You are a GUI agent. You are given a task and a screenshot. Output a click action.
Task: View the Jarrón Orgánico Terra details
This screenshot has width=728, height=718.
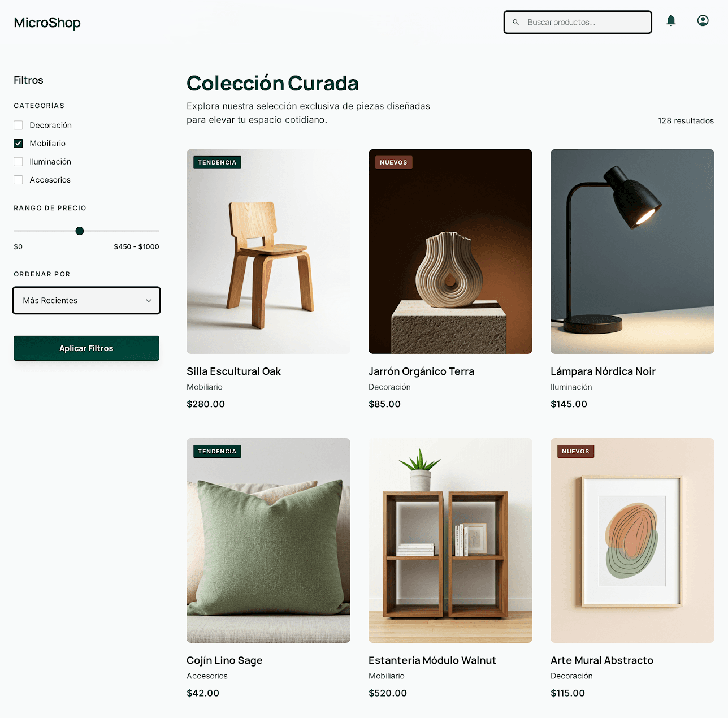click(x=421, y=371)
